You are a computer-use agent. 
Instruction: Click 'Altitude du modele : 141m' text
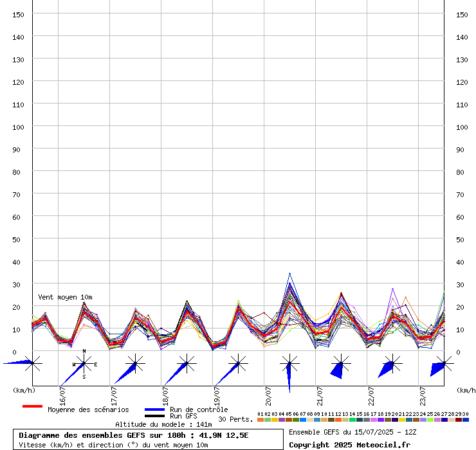point(163,424)
